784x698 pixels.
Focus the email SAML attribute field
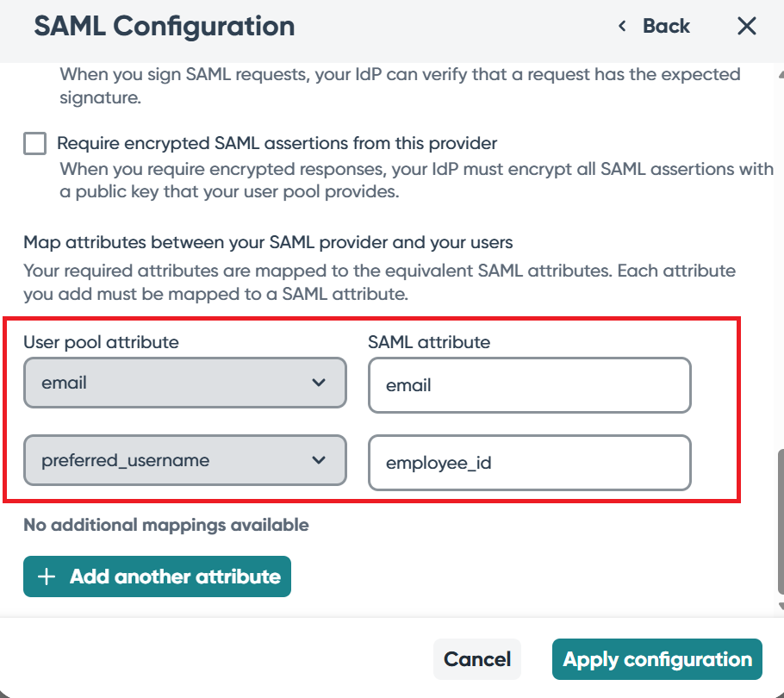[x=529, y=385]
